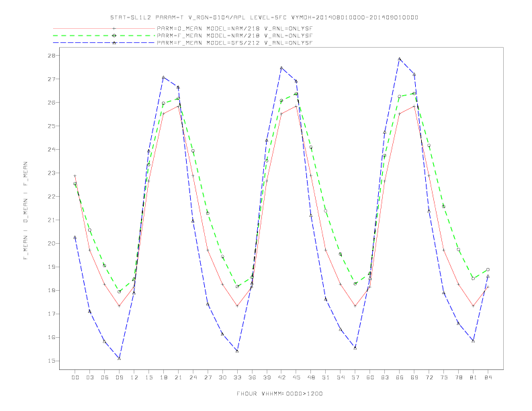Viewport: 532px width, 411px height.
Task: Click the y-axis tick label 20
Action: tap(51, 244)
